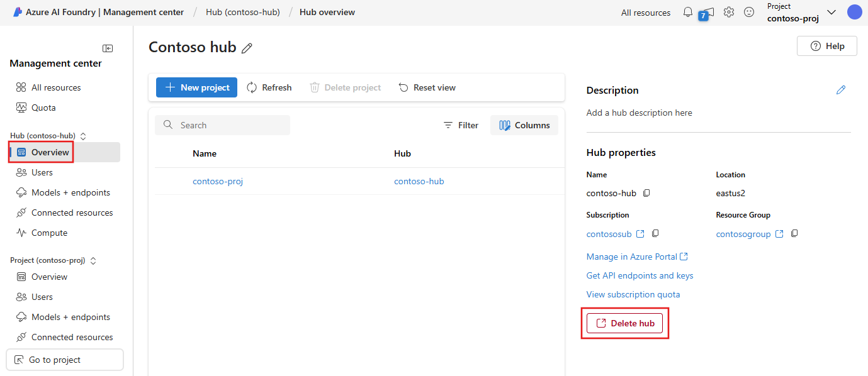Image resolution: width=868 pixels, height=376 pixels.
Task: Edit the hub description pencil icon
Action: click(841, 90)
